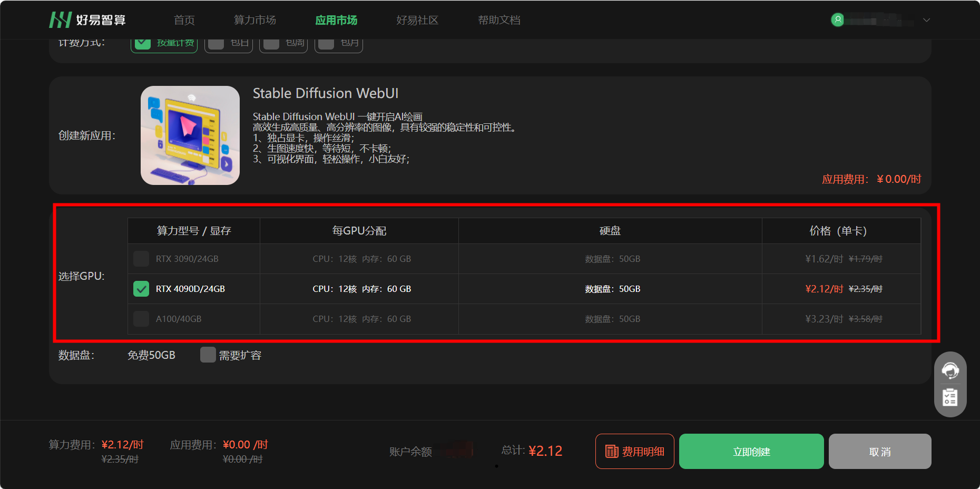The width and height of the screenshot is (980, 489).
Task: Click the 取消 button
Action: point(880,452)
